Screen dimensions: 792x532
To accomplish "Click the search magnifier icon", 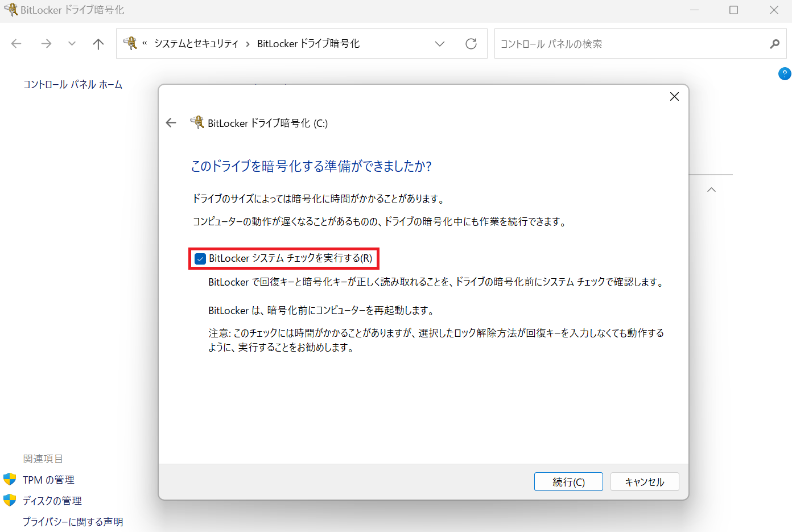I will coord(774,44).
